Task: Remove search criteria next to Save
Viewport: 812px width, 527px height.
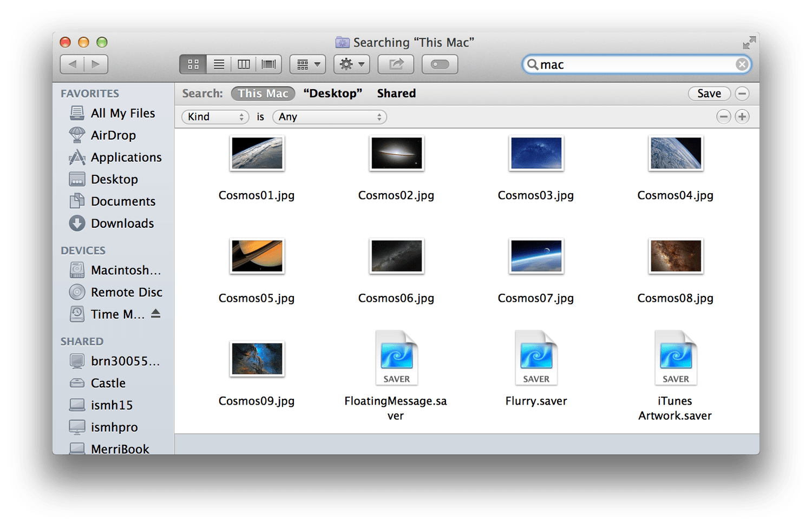Action: [742, 94]
